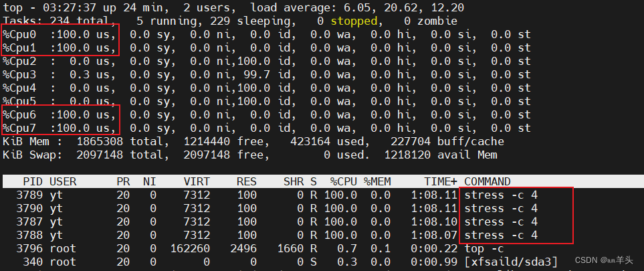644x271 pixels.
Task: Click the yellow 'stopped' word
Action: [354, 21]
